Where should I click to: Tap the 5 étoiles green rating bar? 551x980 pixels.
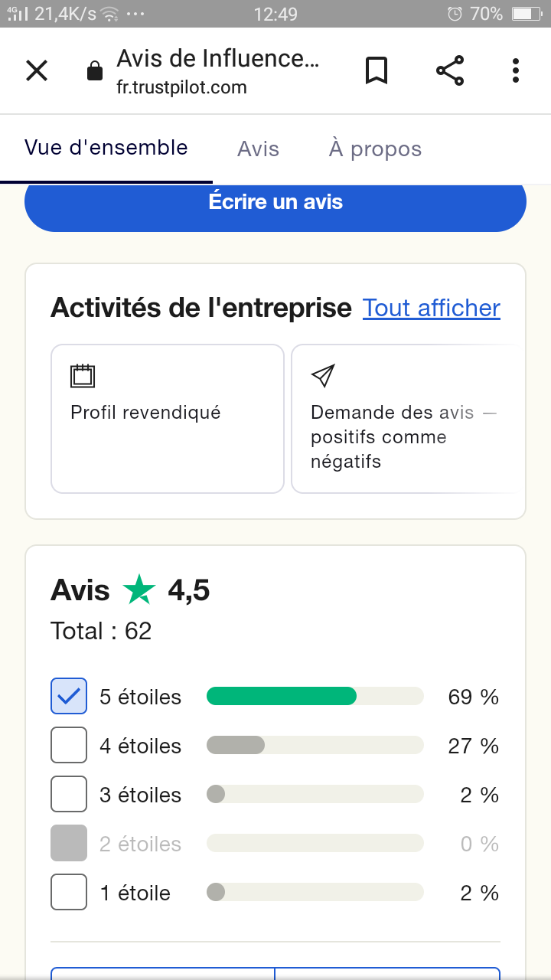click(282, 697)
